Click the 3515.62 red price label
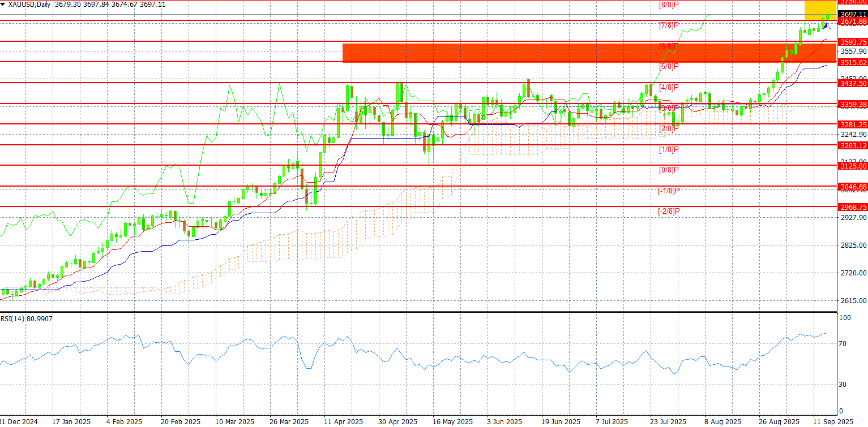 (x=853, y=62)
